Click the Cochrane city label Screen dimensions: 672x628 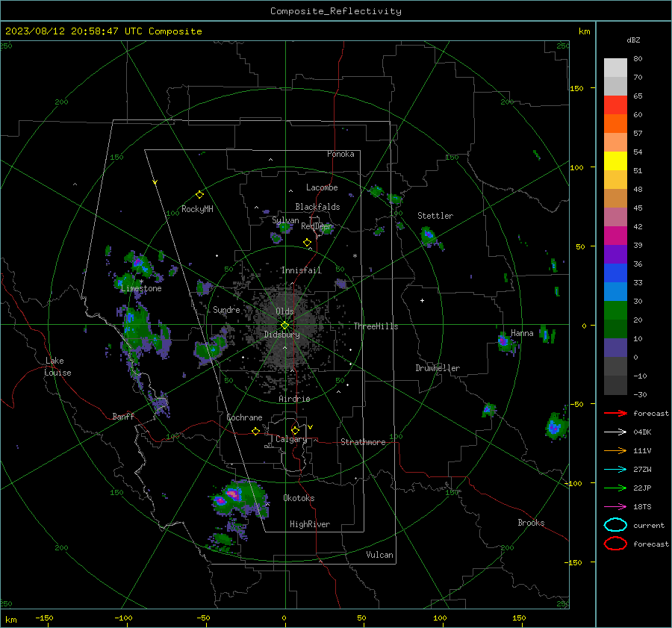244,417
